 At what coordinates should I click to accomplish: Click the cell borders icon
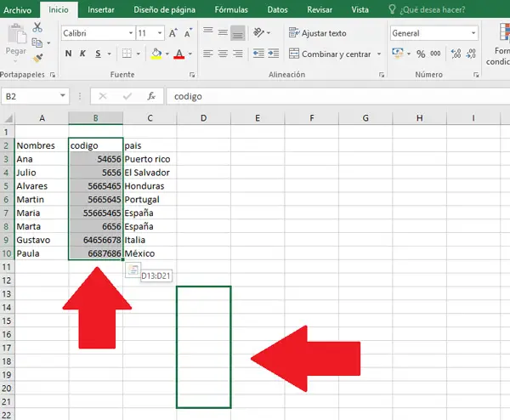(127, 54)
